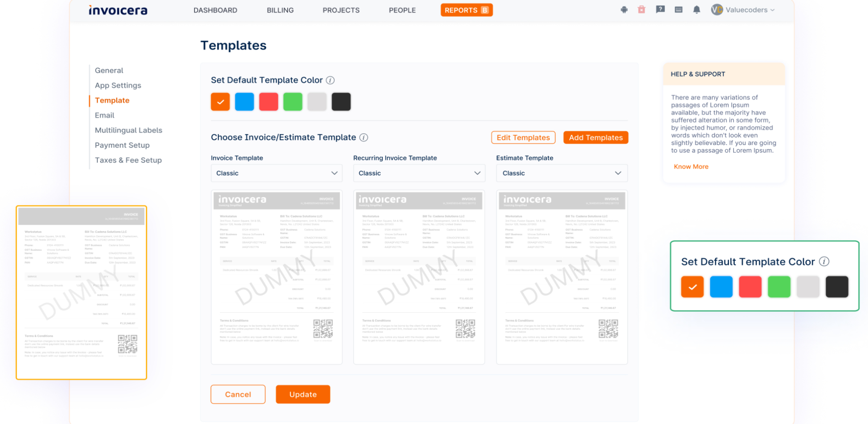Image resolution: width=868 pixels, height=424 pixels.
Task: Click the Android app icon in header
Action: tap(624, 10)
